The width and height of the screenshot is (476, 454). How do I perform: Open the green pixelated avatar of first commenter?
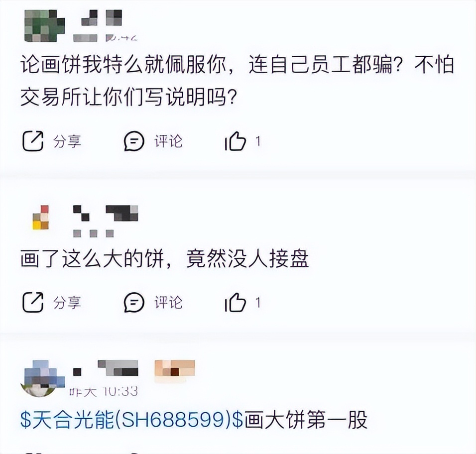coord(44,26)
